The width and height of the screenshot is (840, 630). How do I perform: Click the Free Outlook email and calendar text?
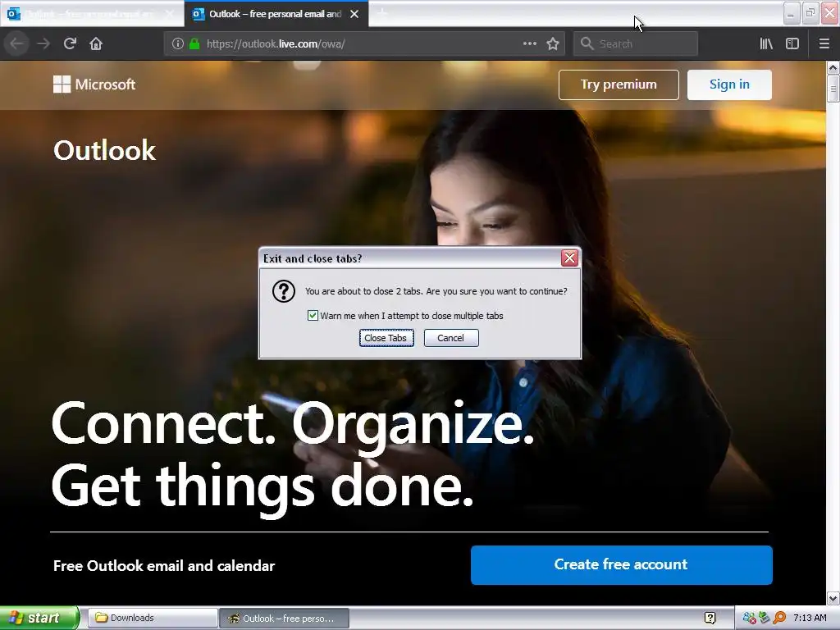click(x=164, y=566)
